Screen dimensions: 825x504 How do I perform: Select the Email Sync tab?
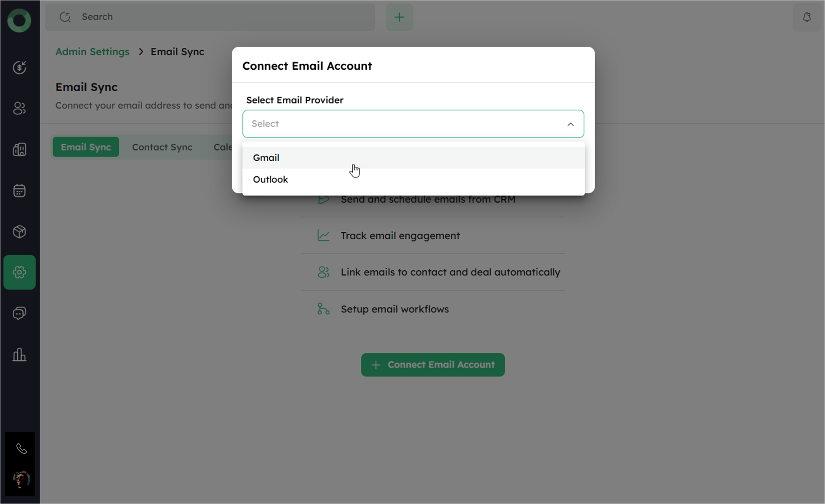point(86,147)
